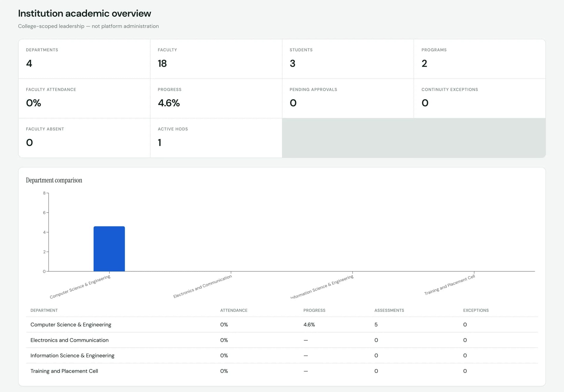Click the ATTENDANCE column header

click(x=234, y=310)
